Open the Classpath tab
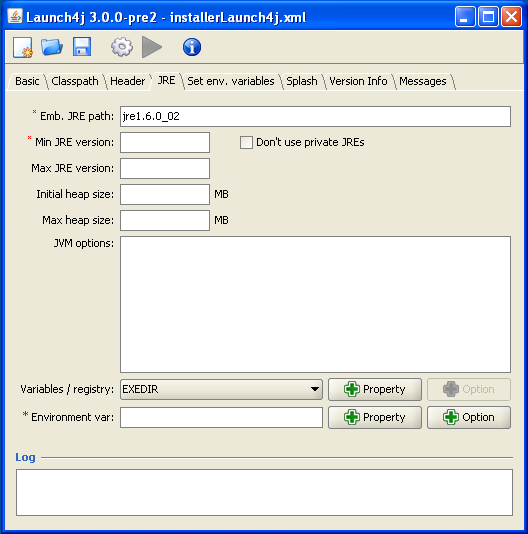The width and height of the screenshot is (528, 534). (75, 81)
